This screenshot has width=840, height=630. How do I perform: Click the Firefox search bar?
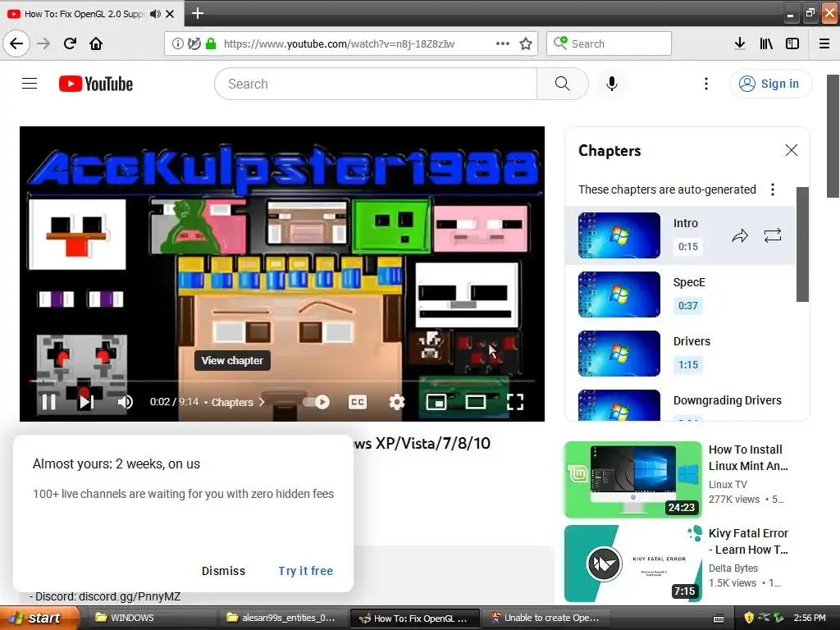tap(609, 43)
